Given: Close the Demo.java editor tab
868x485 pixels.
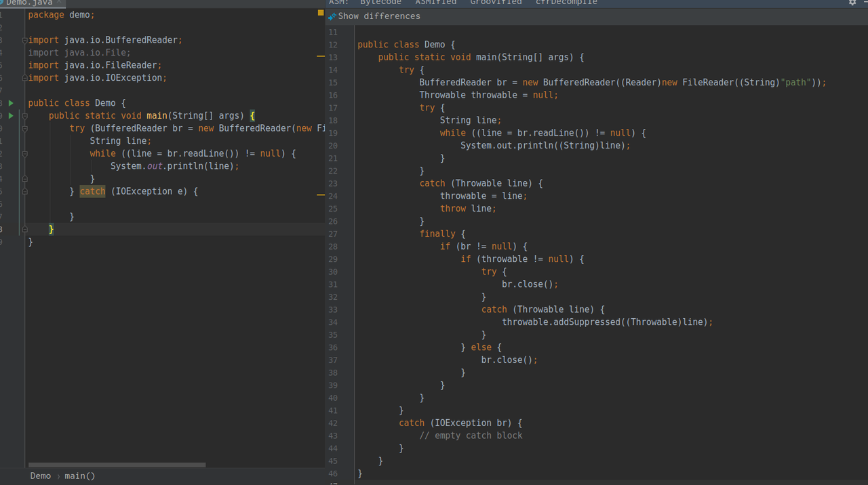Looking at the screenshot, I should click(x=58, y=3).
